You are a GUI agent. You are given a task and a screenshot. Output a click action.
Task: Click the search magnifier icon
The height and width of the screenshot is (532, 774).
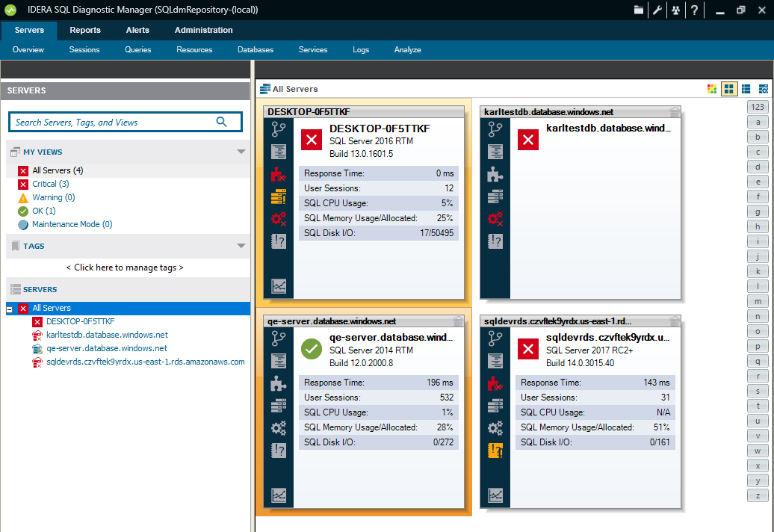coord(222,122)
